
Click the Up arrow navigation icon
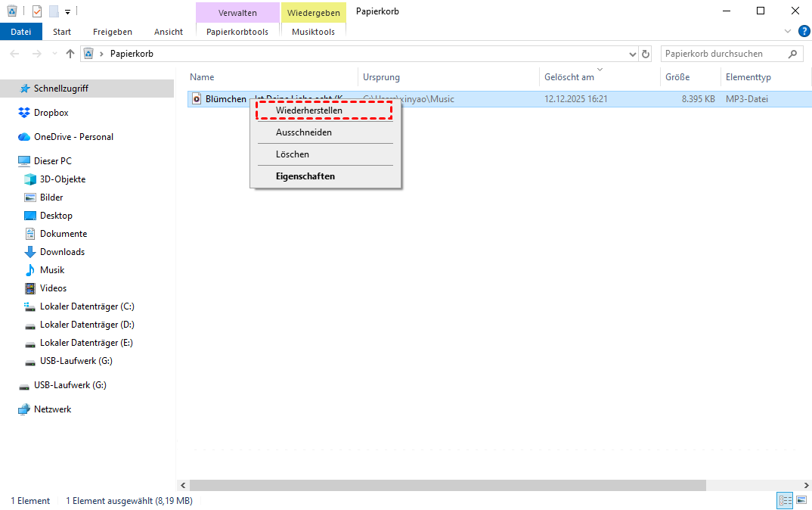[70, 54]
